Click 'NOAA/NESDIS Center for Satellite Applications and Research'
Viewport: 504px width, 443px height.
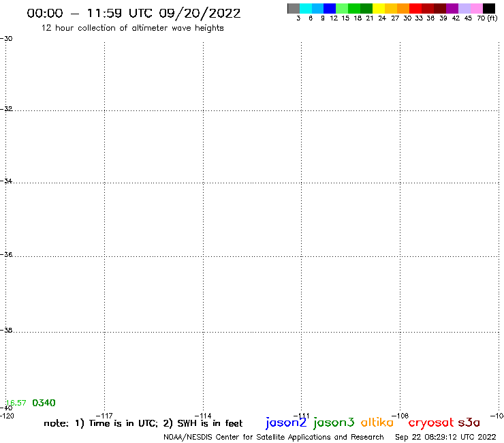274,438
